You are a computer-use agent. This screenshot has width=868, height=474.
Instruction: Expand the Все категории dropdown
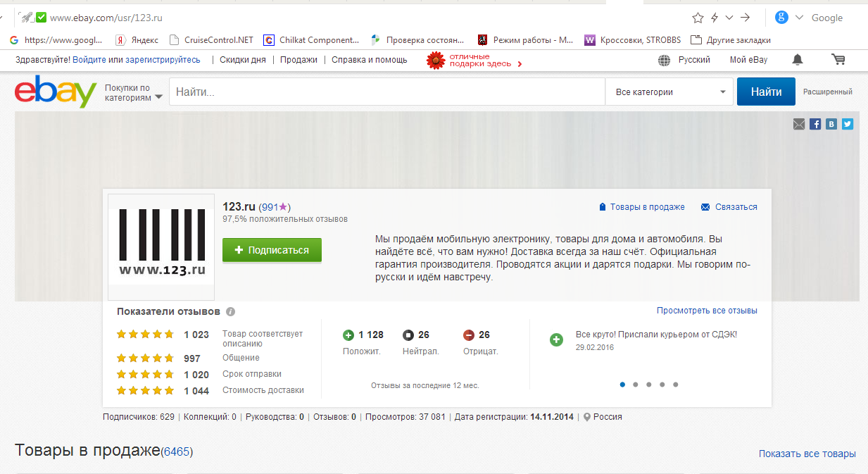pos(670,92)
